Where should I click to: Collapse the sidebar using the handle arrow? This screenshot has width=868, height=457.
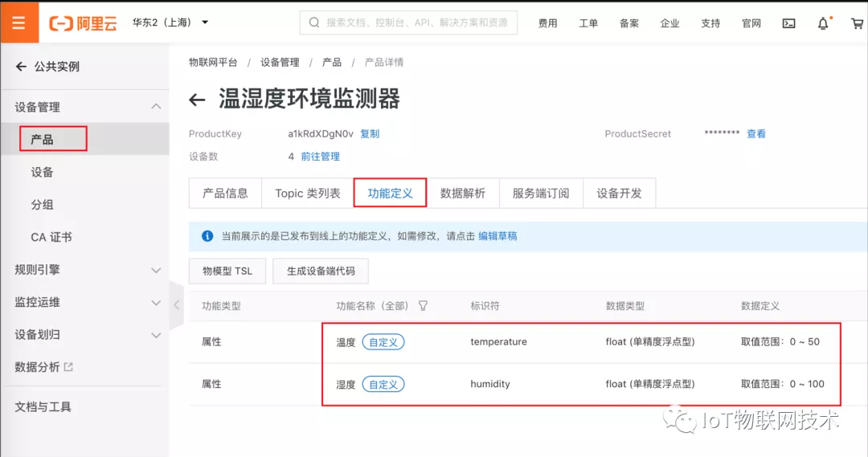[x=177, y=305]
